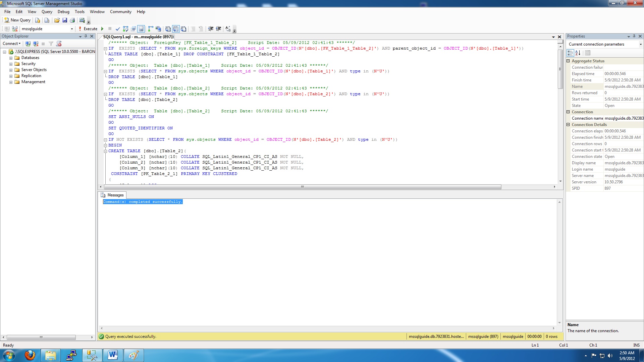644x362 pixels.
Task: Switch to Results to Grid
Action: (176, 29)
